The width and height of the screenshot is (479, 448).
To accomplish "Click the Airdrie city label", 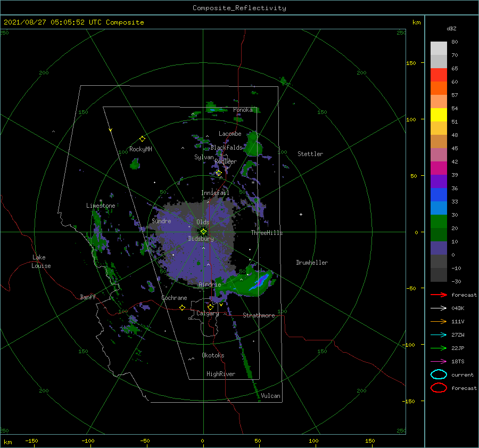I will point(210,284).
